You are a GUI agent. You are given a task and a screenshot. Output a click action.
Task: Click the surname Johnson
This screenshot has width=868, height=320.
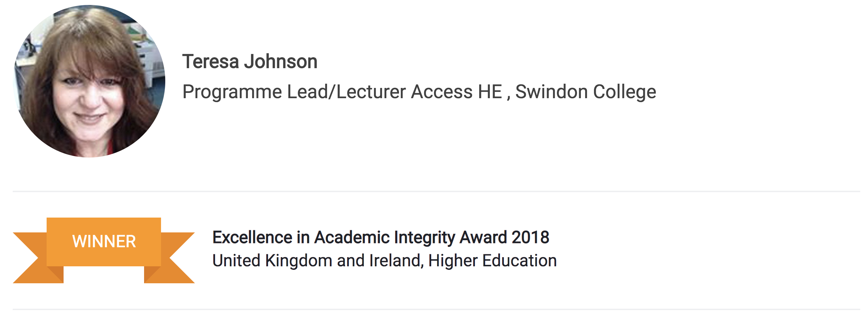point(281,61)
